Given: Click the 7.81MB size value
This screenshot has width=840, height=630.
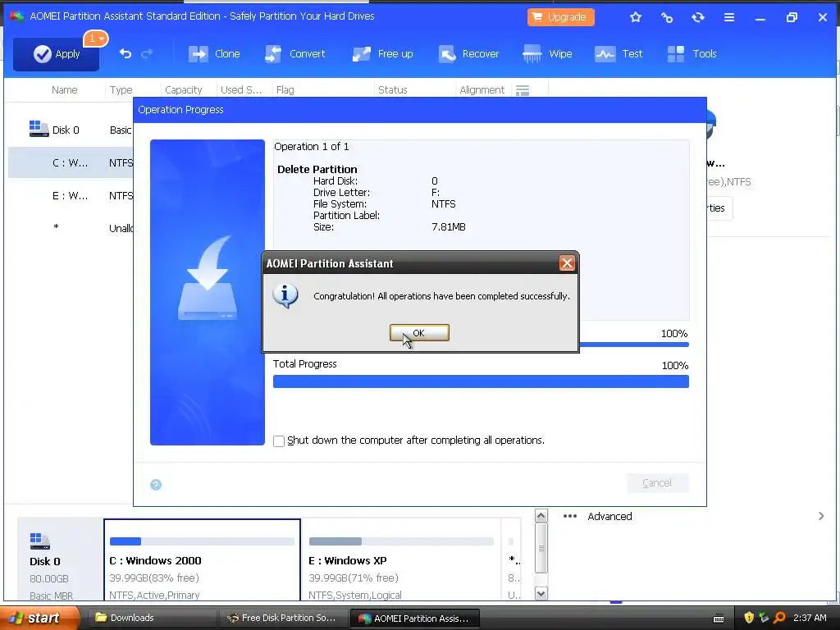Looking at the screenshot, I should click(449, 227).
